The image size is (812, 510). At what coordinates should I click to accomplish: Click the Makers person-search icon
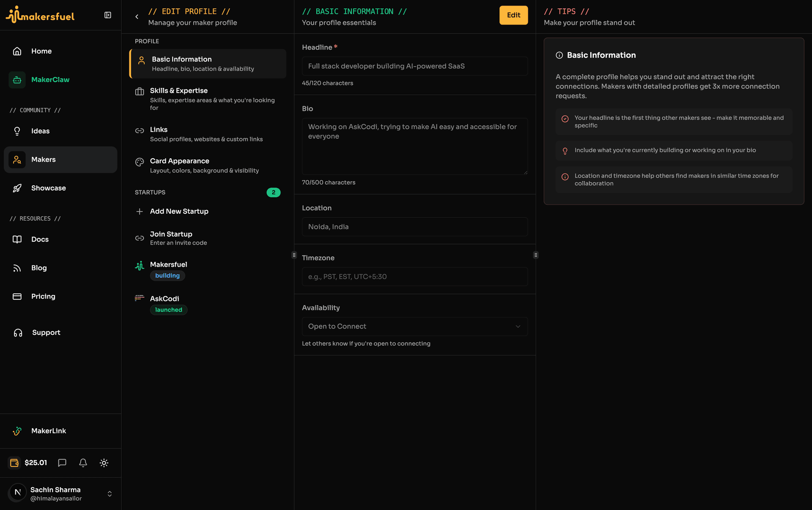tap(17, 160)
